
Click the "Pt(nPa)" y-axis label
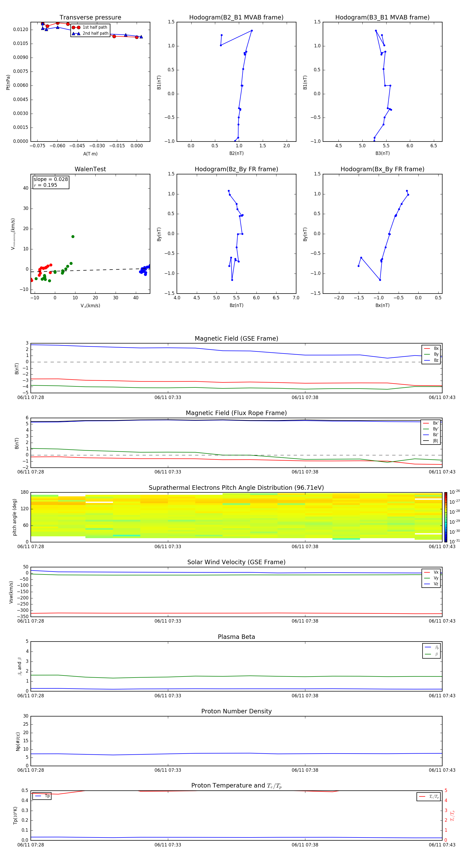pyautogui.click(x=8, y=82)
